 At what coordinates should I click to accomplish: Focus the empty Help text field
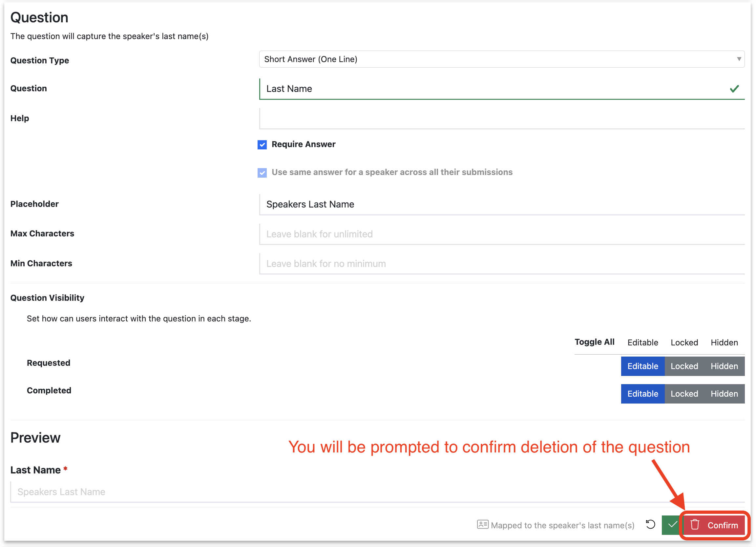(x=502, y=119)
